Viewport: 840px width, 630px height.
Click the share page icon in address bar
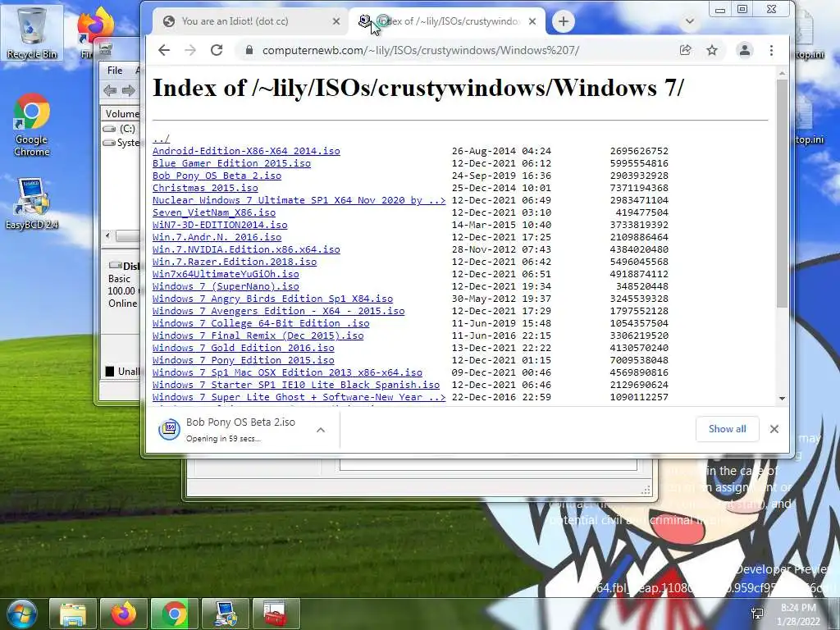685,50
